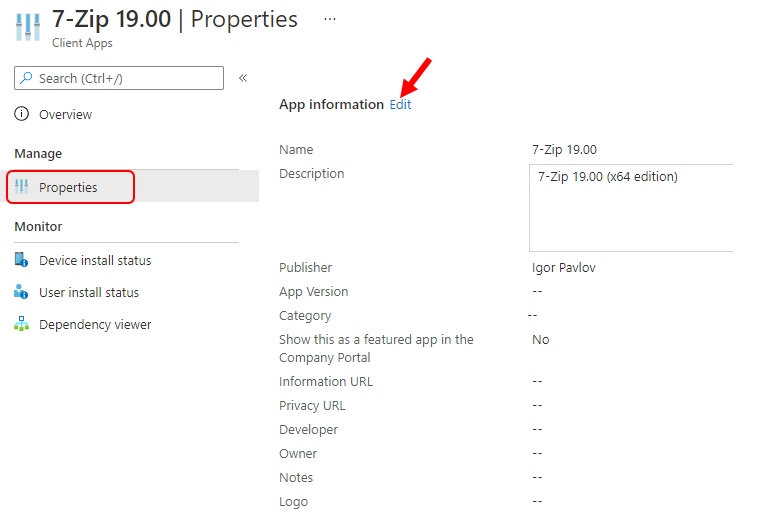Click the Notes label
Viewport: 765px width, 526px height.
[x=296, y=478]
